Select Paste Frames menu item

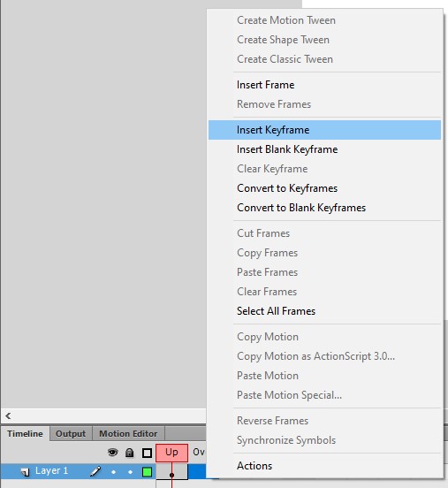coord(324,272)
